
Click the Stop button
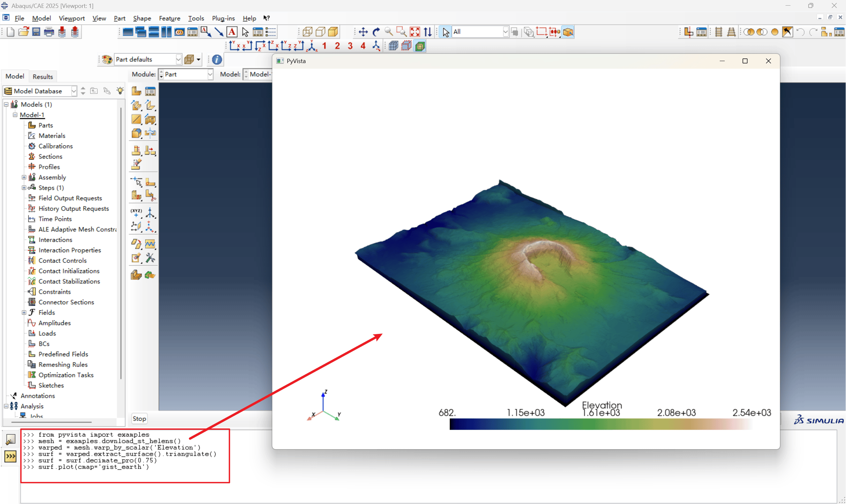(139, 419)
